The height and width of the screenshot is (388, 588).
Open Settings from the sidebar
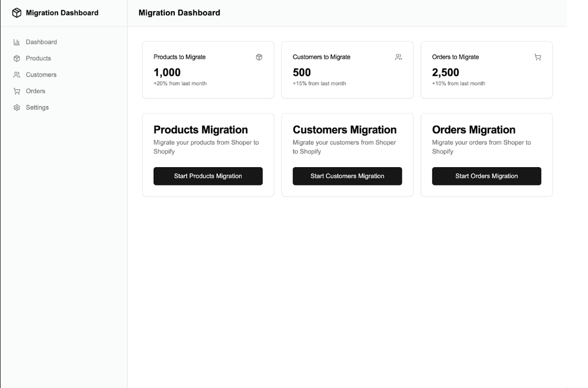(37, 108)
